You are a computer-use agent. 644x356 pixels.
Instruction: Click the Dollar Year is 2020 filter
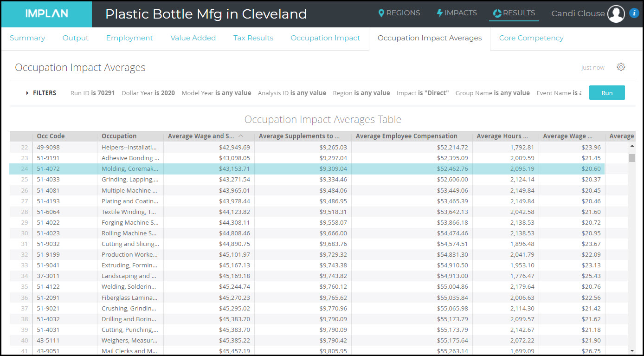pos(148,93)
